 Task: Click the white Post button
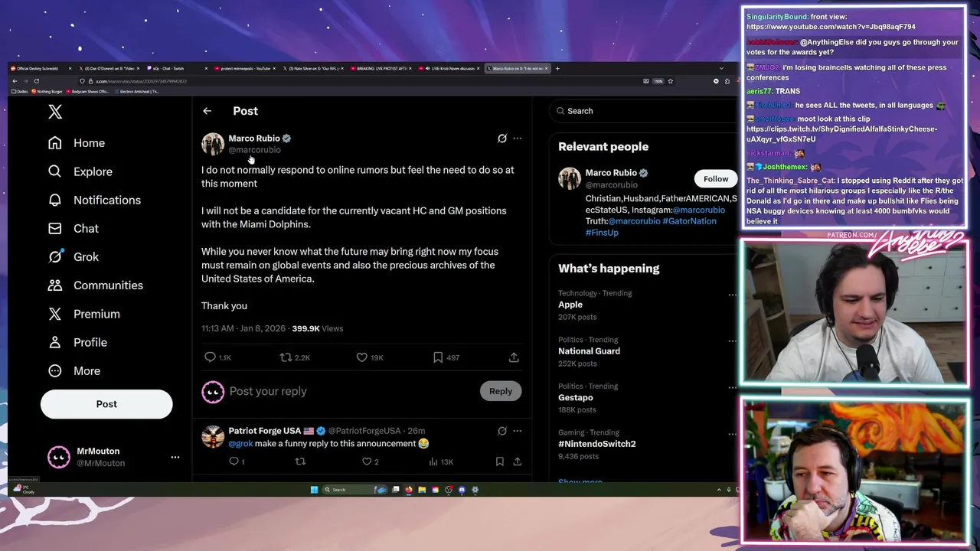(106, 404)
